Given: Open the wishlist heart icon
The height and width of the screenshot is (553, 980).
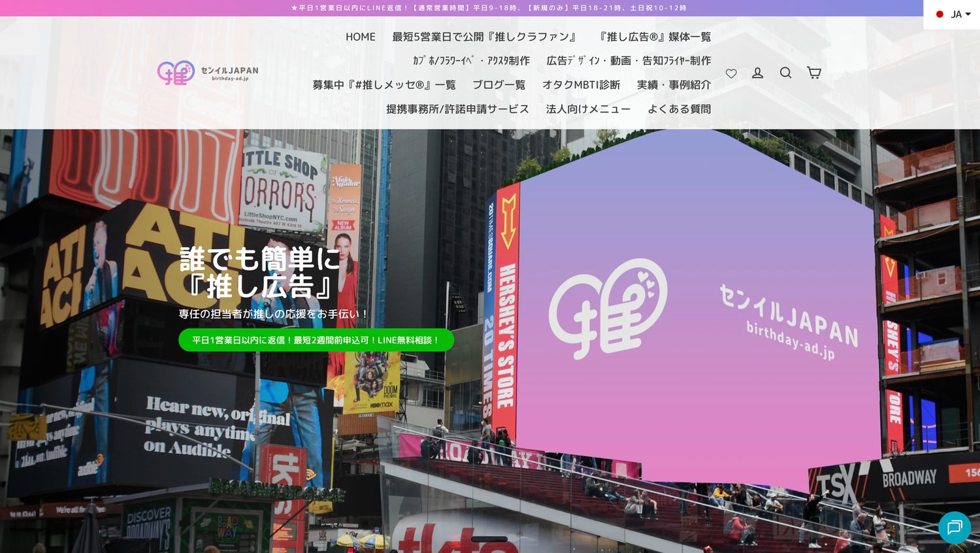Looking at the screenshot, I should (x=731, y=73).
